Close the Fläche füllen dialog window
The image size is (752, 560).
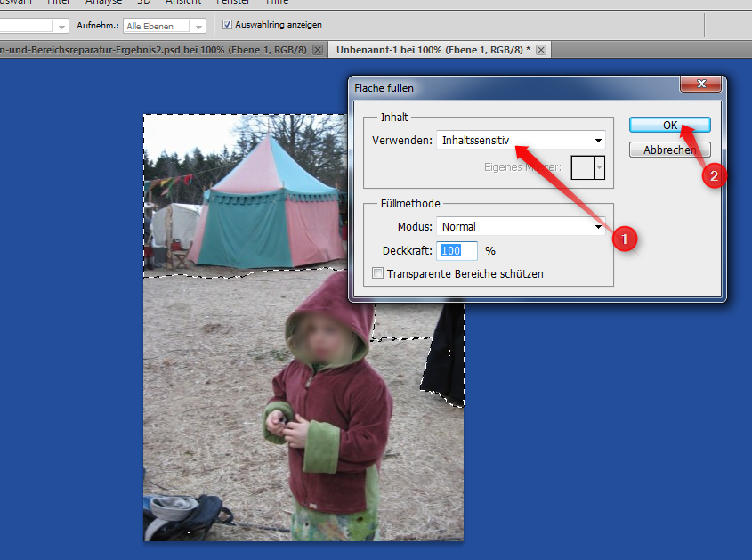[x=699, y=84]
